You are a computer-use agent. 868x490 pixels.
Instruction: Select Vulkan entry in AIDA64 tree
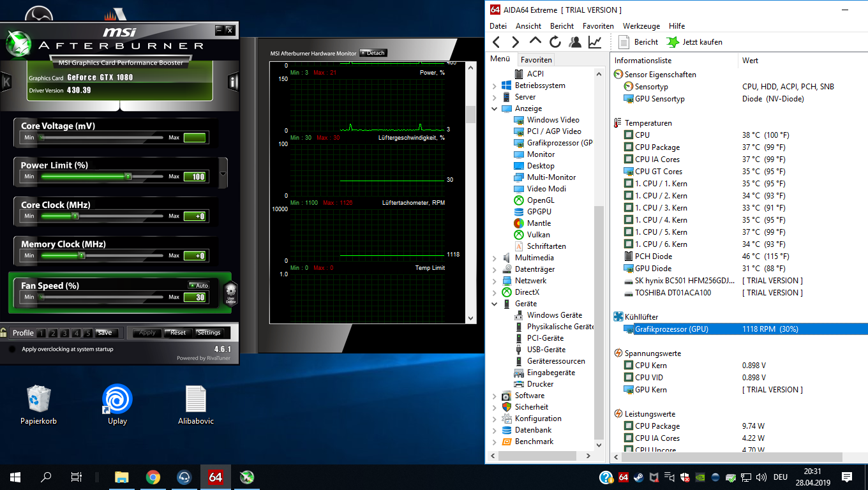[x=532, y=235]
